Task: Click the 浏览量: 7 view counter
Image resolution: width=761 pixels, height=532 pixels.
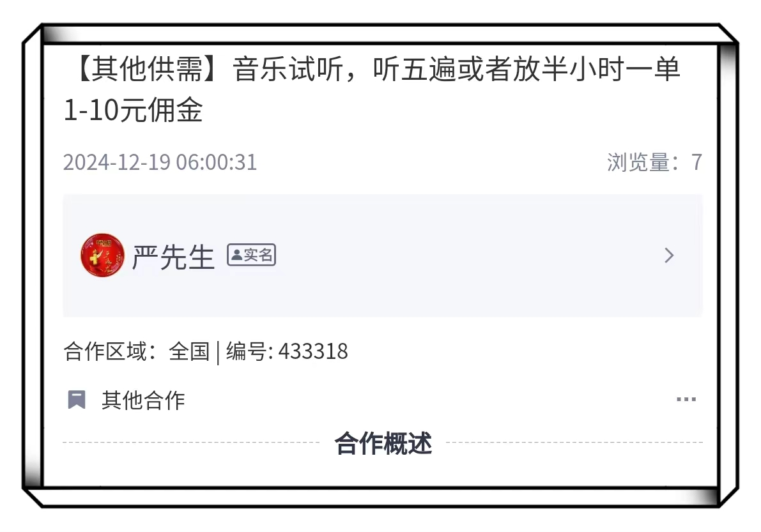Action: (x=654, y=162)
